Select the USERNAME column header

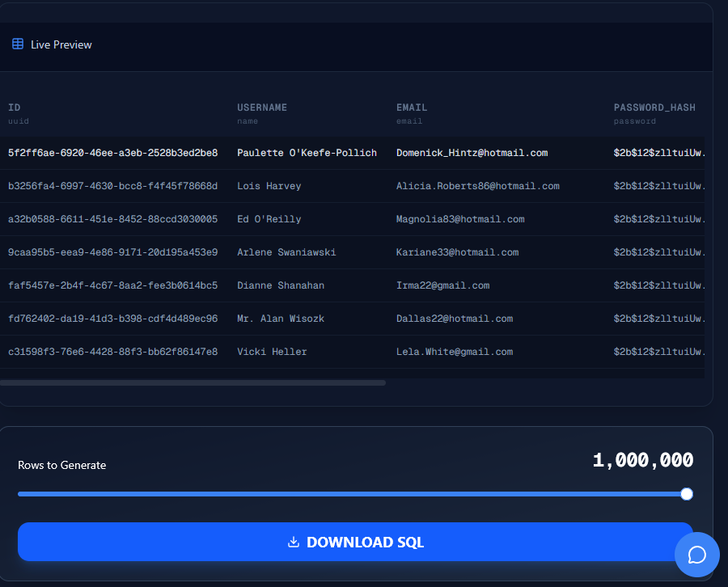tap(262, 107)
